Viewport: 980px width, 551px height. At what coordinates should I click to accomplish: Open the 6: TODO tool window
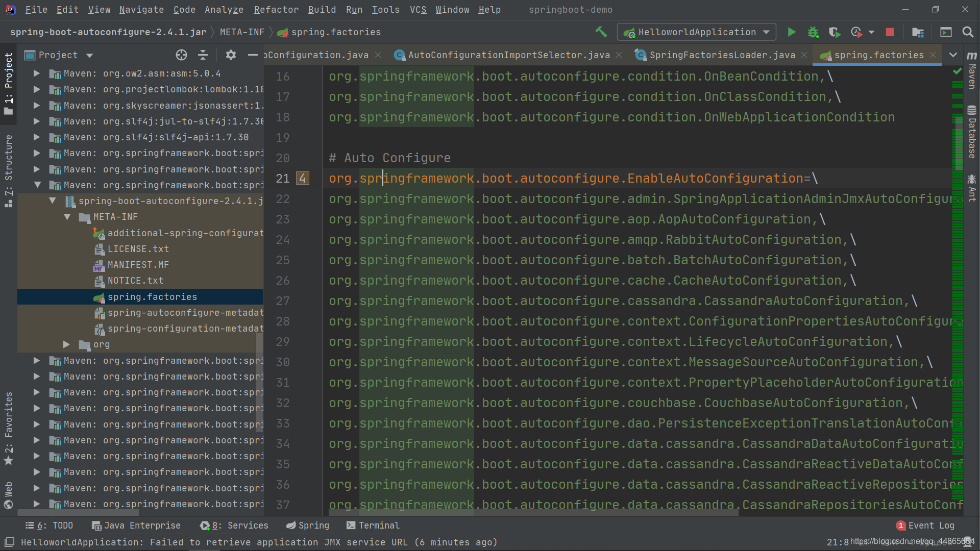pos(50,525)
